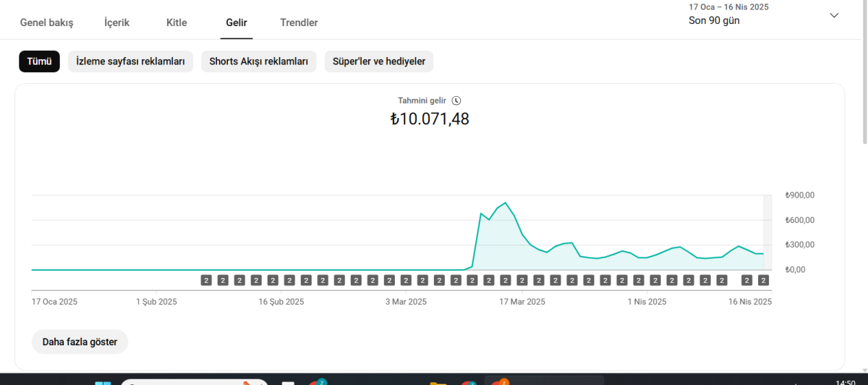
Task: Switch to the İçerik tab
Action: [x=117, y=22]
